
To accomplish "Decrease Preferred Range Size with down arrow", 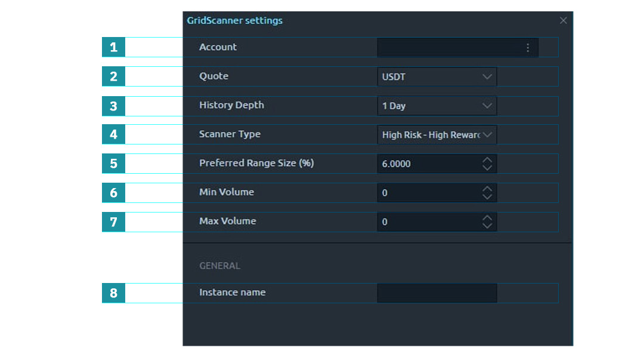I will click(487, 168).
